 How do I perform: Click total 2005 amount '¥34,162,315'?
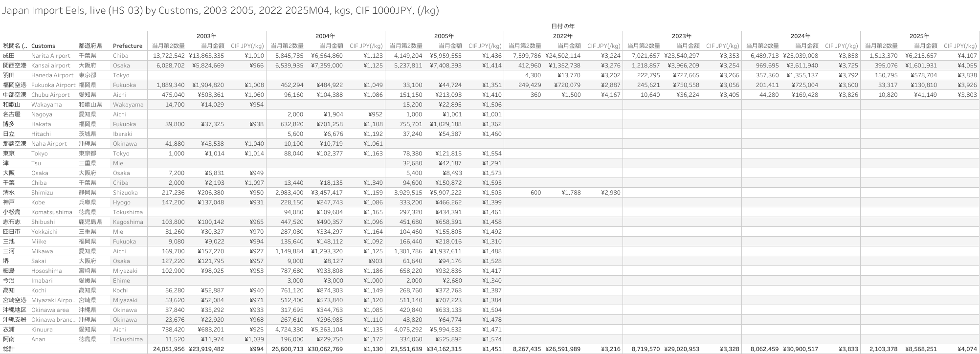point(444,349)
